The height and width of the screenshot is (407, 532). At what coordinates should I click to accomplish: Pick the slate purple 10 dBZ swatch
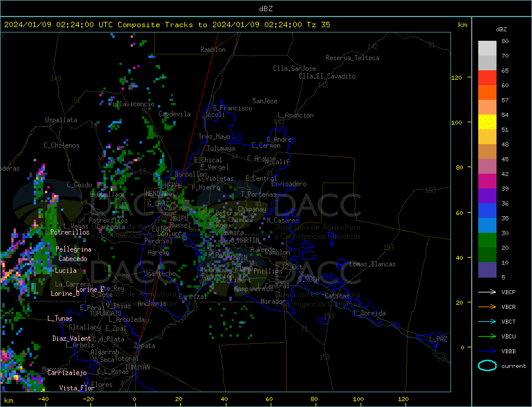(x=487, y=269)
